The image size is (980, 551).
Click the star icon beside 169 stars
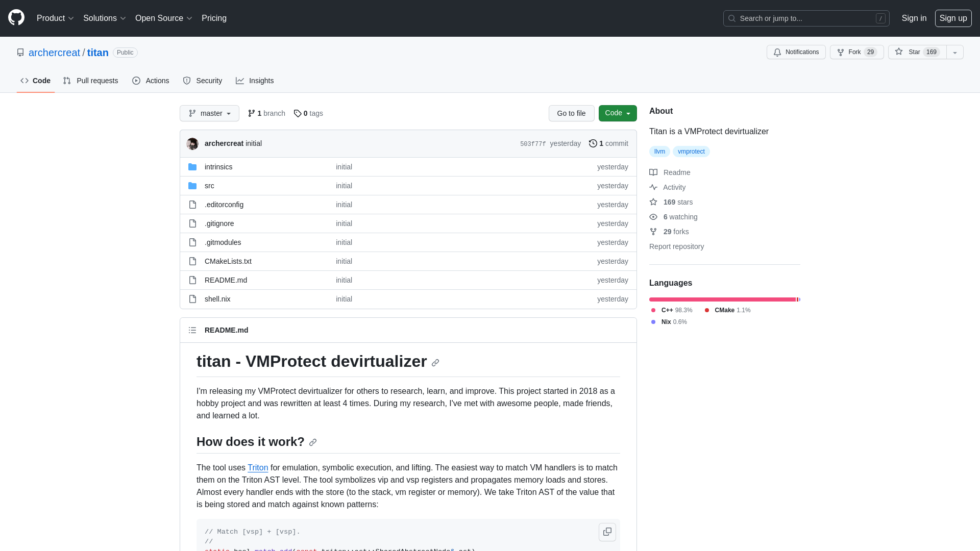[x=653, y=202]
